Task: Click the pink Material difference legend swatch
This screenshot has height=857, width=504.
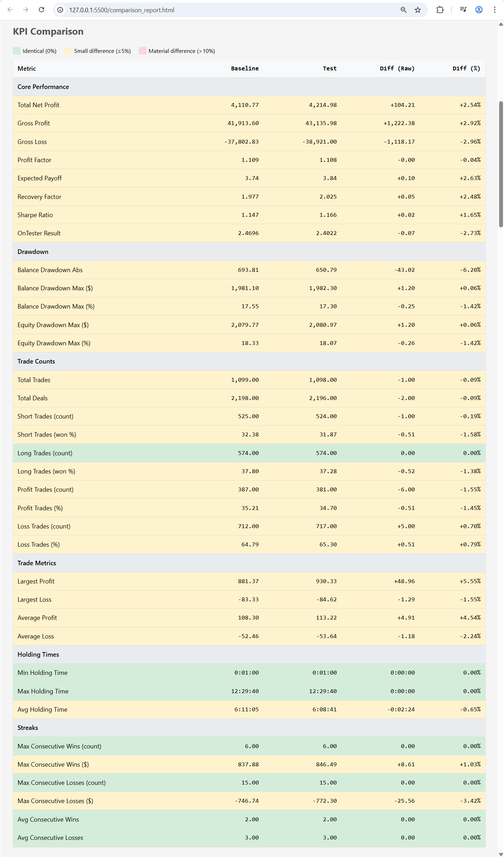Action: [142, 51]
